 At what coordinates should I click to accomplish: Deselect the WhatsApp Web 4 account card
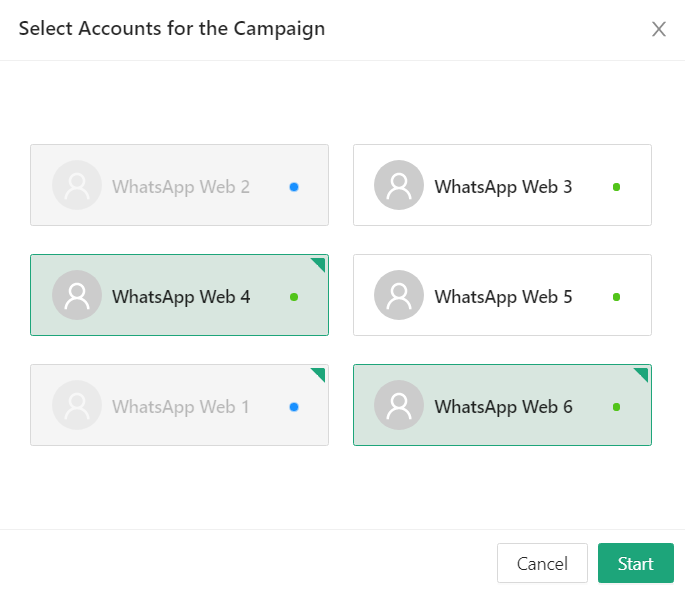[x=180, y=296]
